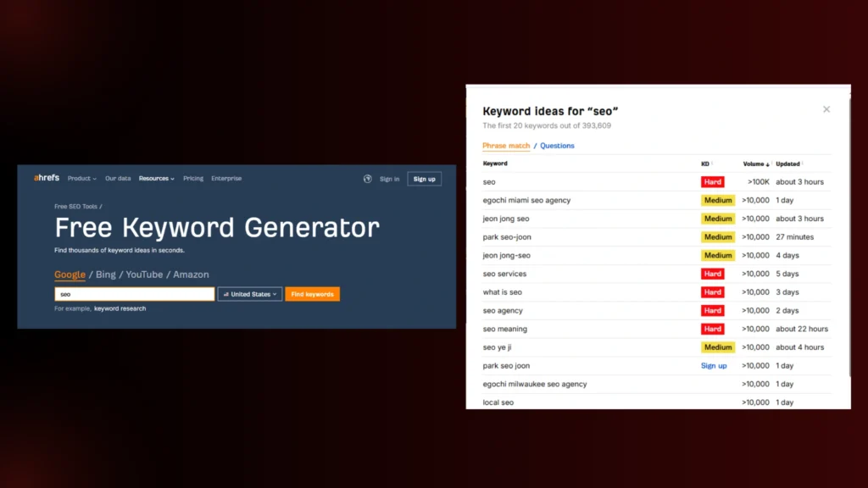
Task: Switch to the Questions tab
Action: coord(557,146)
